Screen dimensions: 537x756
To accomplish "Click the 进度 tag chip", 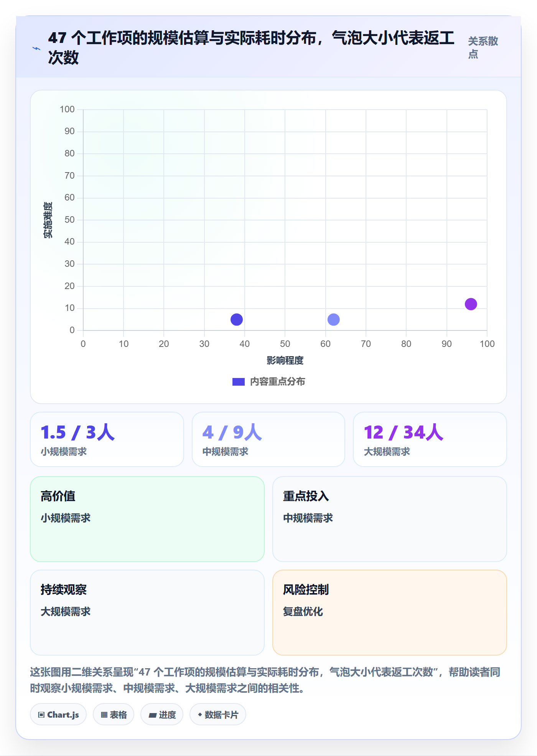I will (162, 715).
